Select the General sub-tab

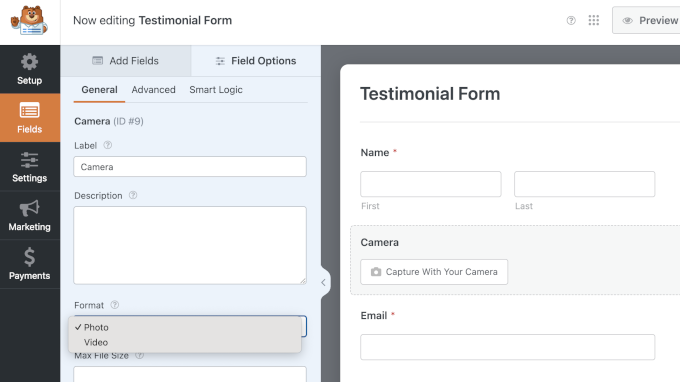(x=99, y=90)
